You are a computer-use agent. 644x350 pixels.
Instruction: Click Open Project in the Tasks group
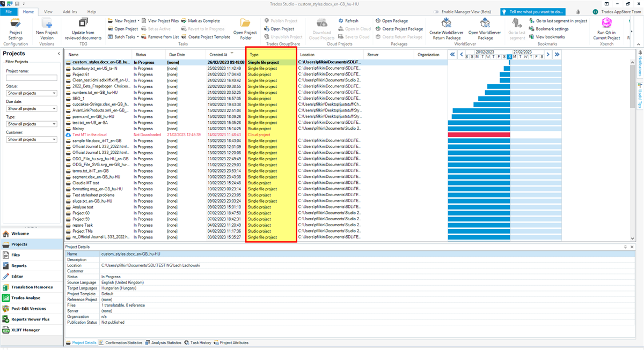(122, 29)
